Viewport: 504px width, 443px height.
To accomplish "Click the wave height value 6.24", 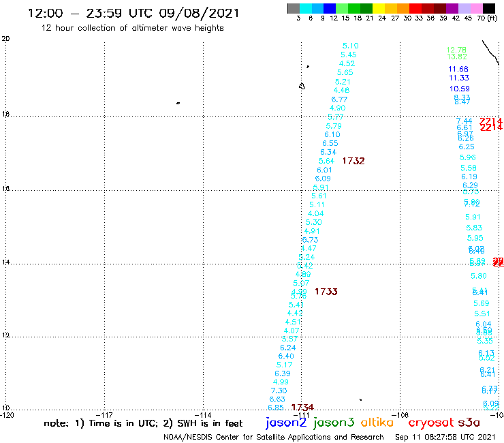I will coord(287,348).
